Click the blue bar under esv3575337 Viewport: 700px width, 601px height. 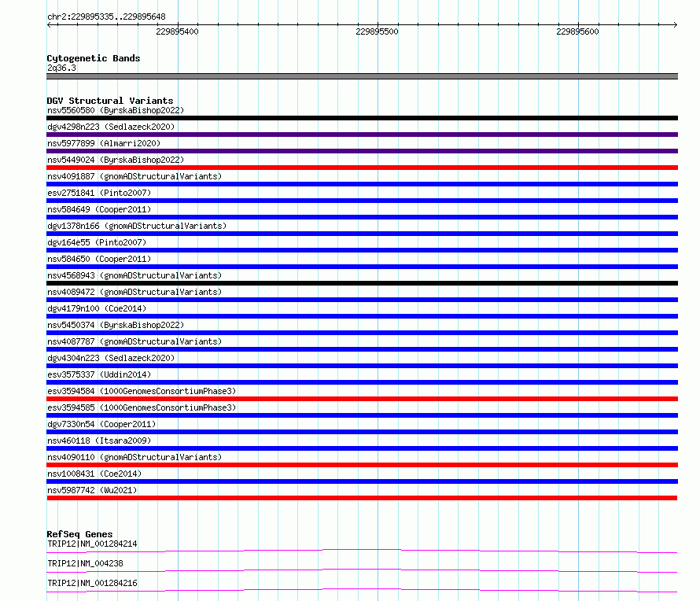tap(362, 382)
